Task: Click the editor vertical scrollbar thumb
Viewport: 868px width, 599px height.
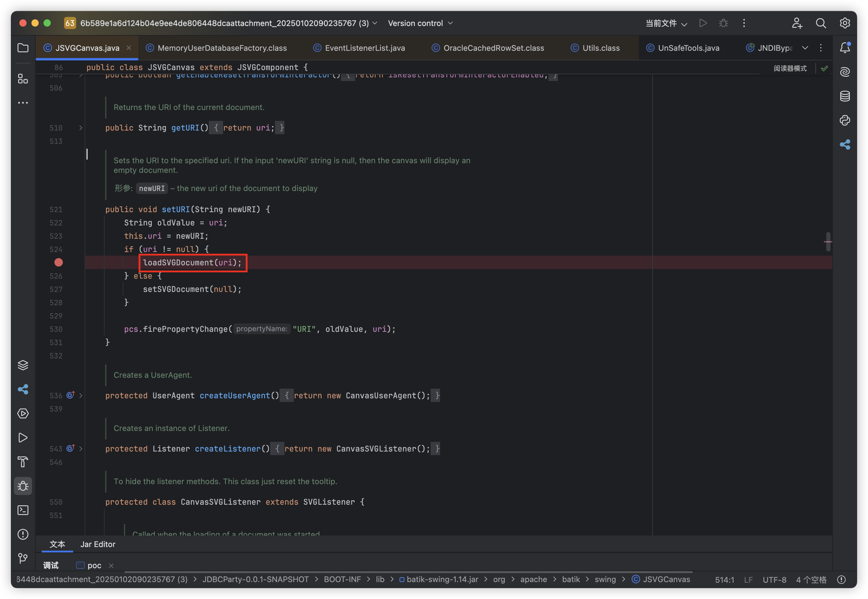Action: tap(828, 242)
